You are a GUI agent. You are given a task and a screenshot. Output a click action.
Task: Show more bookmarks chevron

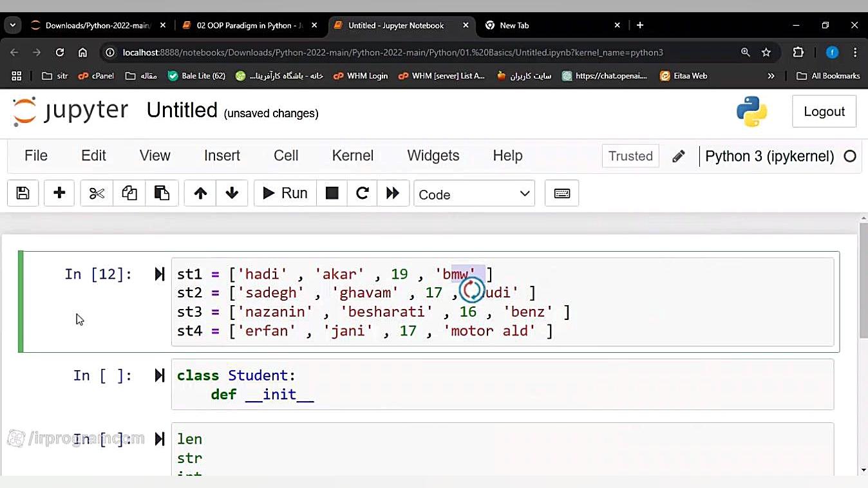771,76
